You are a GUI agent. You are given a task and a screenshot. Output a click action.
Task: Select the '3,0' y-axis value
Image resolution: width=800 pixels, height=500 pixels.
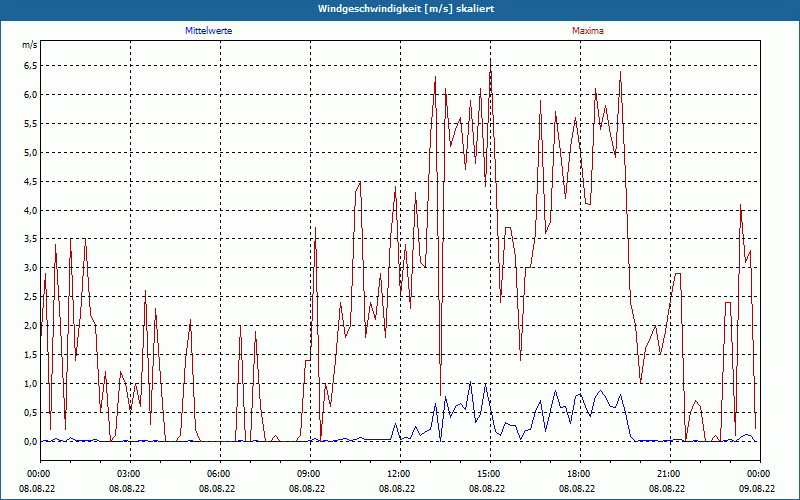(30, 268)
